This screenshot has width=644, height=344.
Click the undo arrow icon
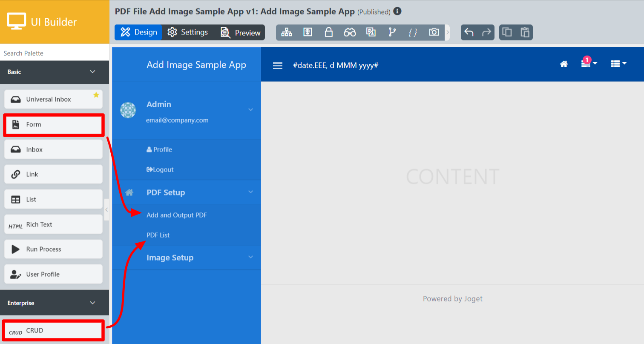tap(469, 32)
